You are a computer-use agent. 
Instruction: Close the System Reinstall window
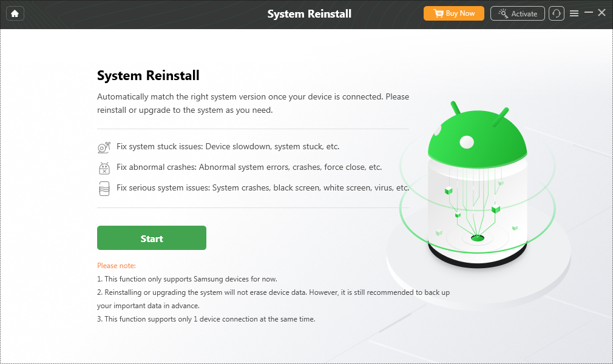pos(602,13)
